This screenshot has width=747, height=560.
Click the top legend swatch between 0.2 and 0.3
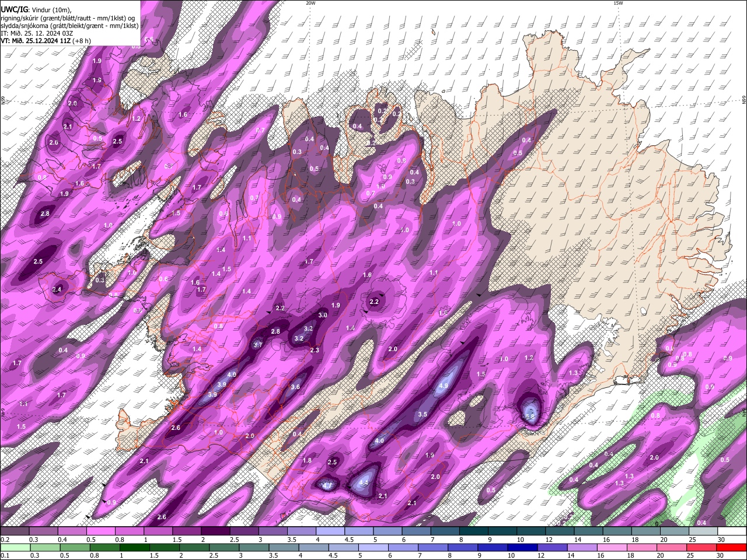(x=15, y=531)
